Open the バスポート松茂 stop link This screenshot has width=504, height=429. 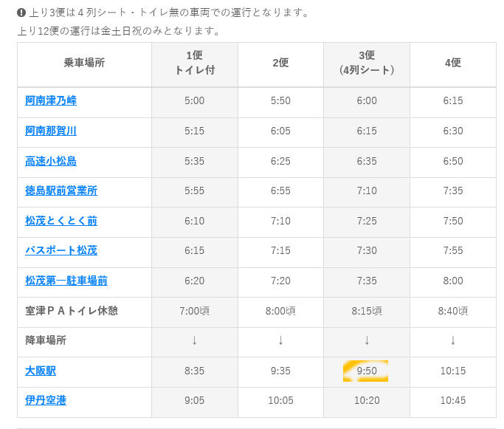(61, 250)
